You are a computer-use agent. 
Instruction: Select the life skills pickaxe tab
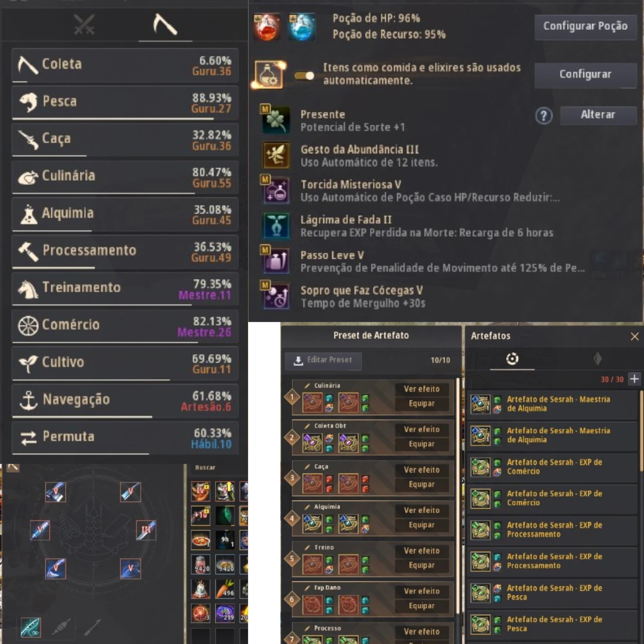pos(165,24)
